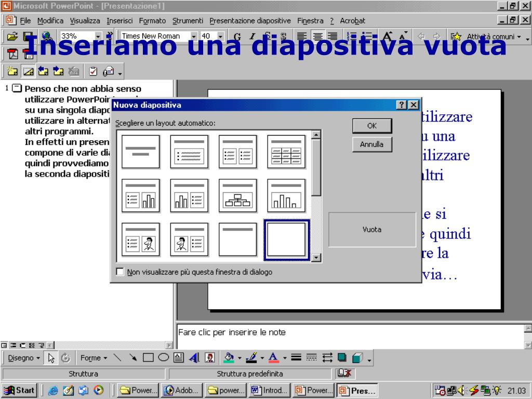Insert a Text Box from drawing toolbar

tap(179, 357)
